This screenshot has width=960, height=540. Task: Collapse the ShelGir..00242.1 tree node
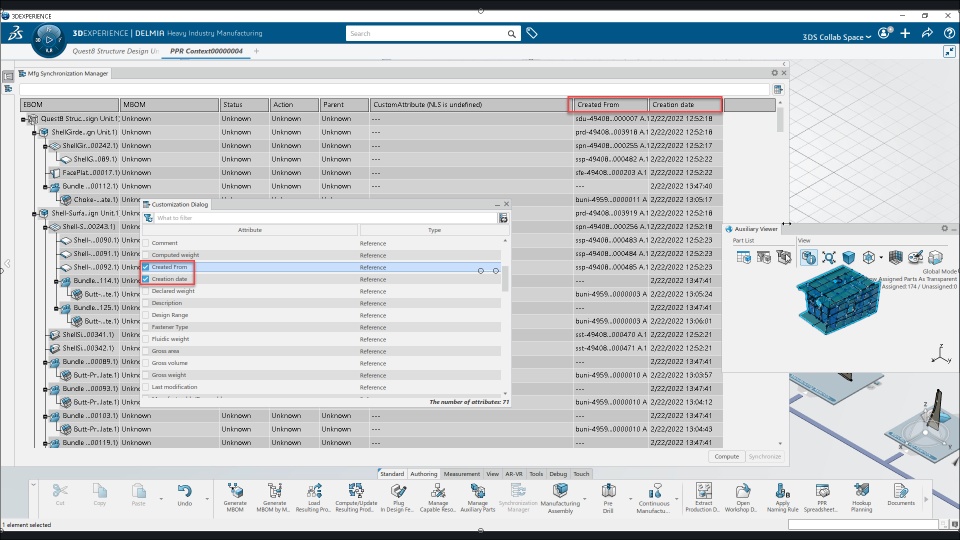45,146
